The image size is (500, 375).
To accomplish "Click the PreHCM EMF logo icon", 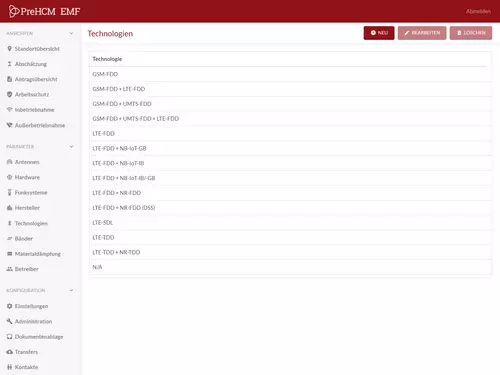I will (14, 11).
